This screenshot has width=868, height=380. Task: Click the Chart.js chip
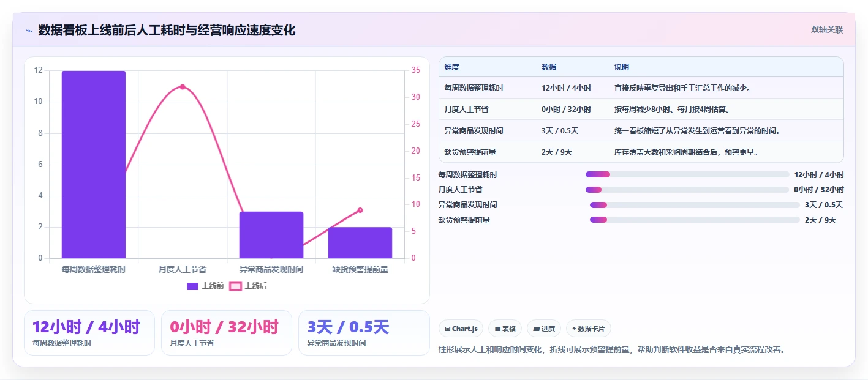[x=461, y=329]
